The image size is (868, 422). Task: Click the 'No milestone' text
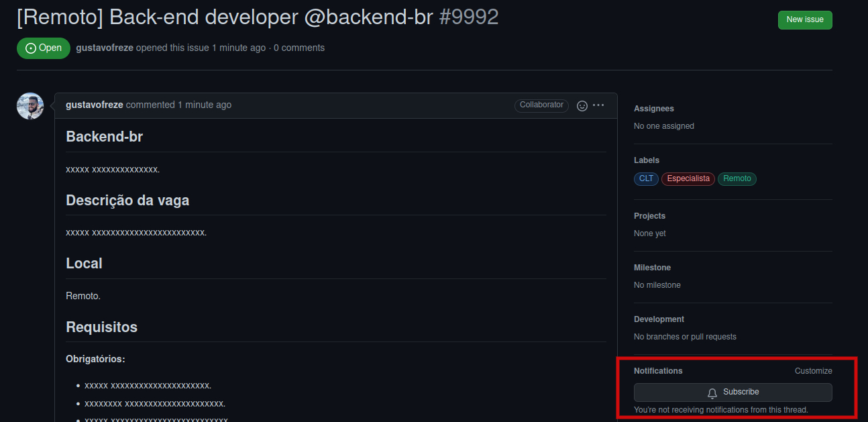(657, 285)
